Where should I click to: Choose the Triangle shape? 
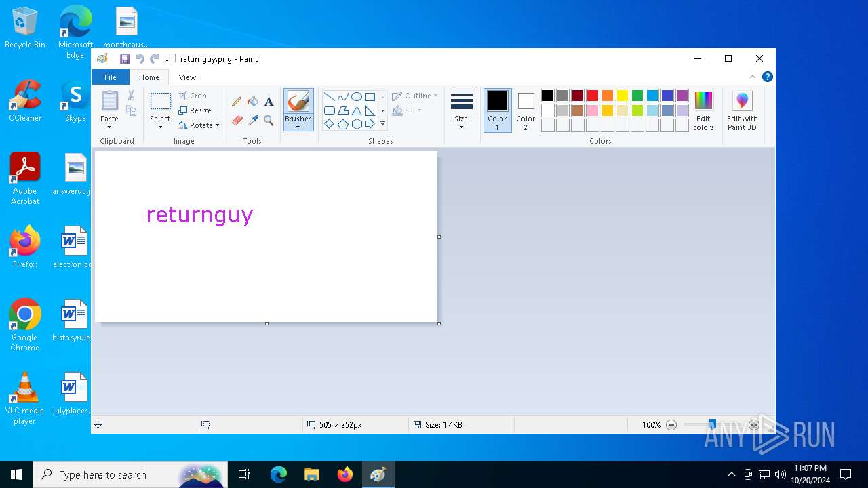[x=356, y=110]
